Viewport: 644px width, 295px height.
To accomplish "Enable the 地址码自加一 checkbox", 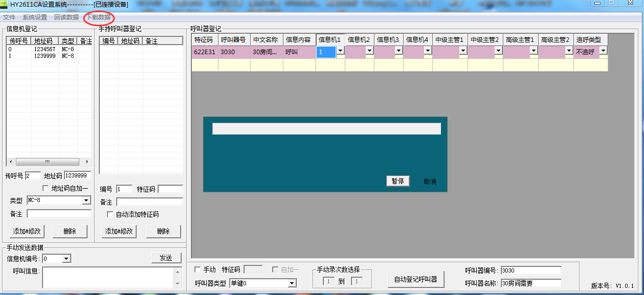I will pos(46,188).
